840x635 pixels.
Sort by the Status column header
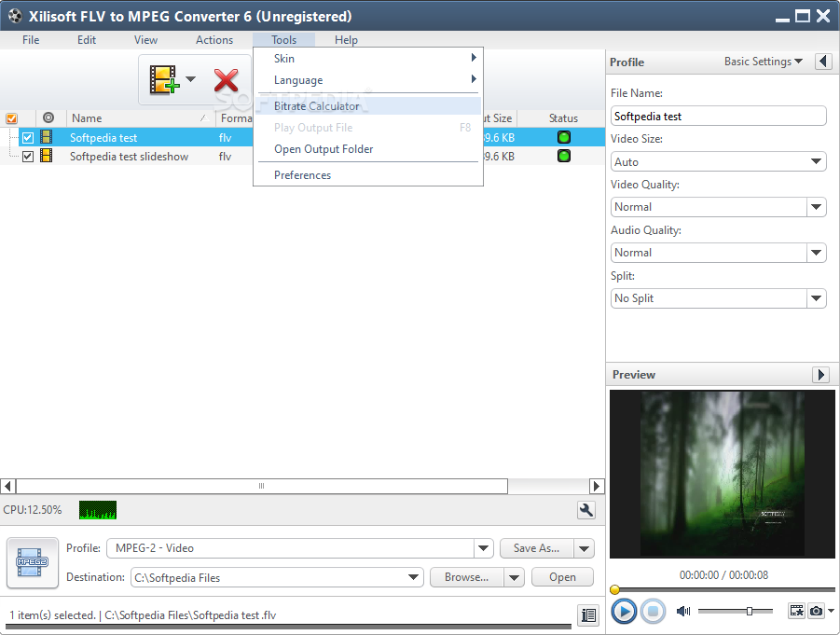[x=563, y=117]
